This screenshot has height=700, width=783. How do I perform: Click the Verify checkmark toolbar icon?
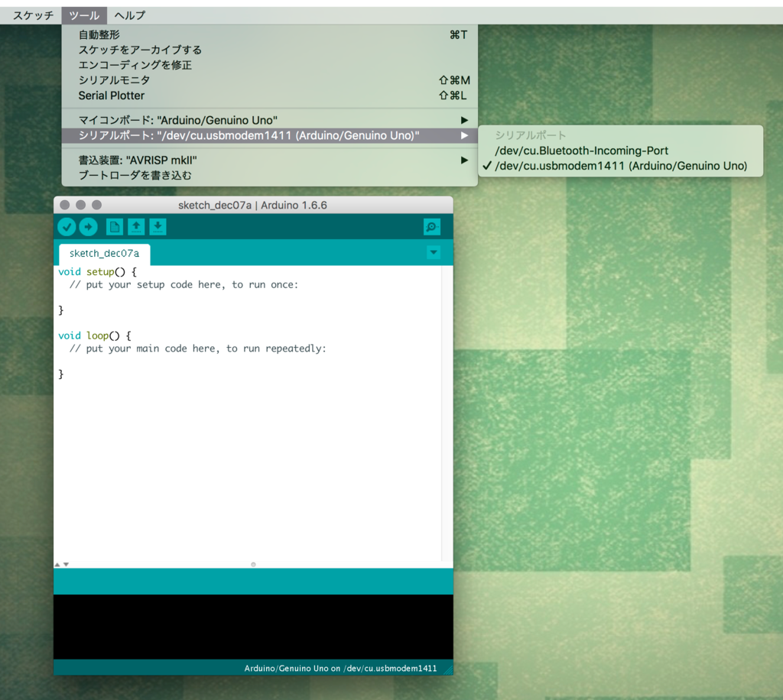(x=67, y=227)
